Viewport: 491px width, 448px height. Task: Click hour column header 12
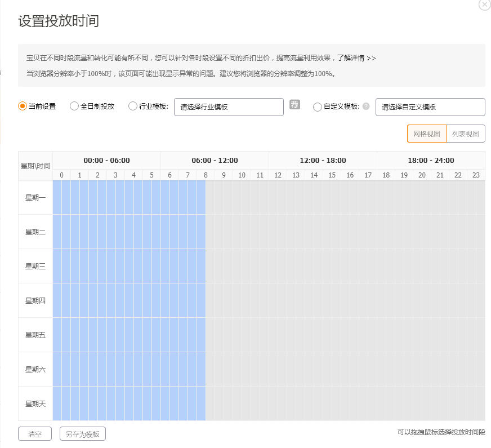[278, 175]
